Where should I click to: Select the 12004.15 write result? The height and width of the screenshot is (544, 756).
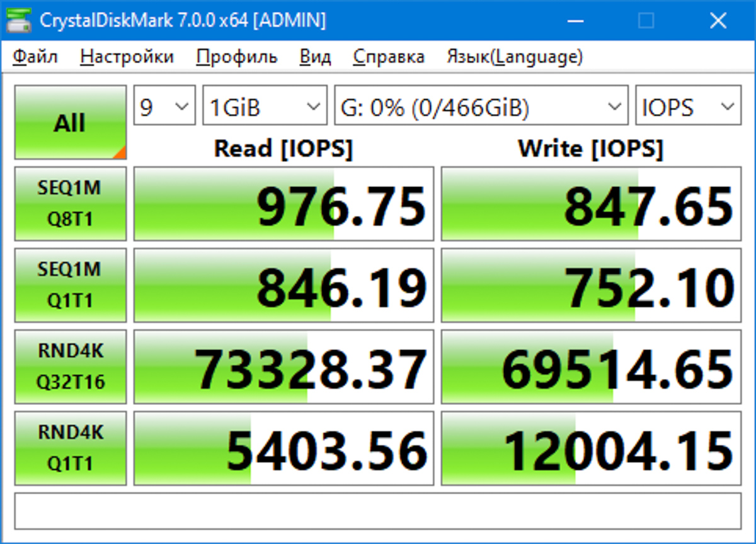591,448
